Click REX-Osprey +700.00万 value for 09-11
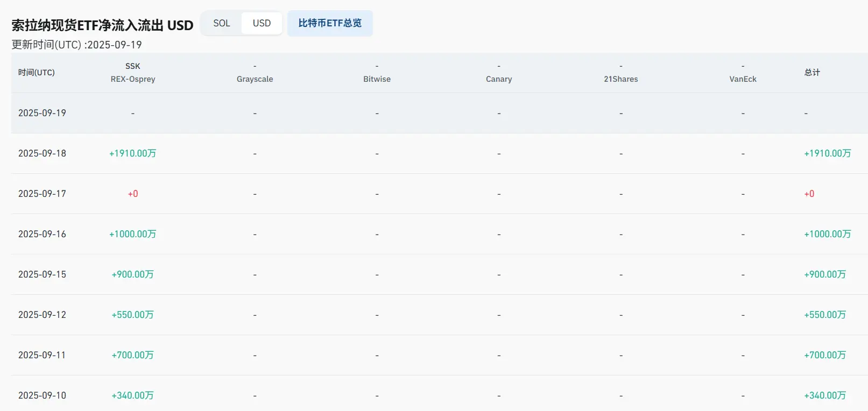This screenshot has width=868, height=411. click(x=133, y=355)
